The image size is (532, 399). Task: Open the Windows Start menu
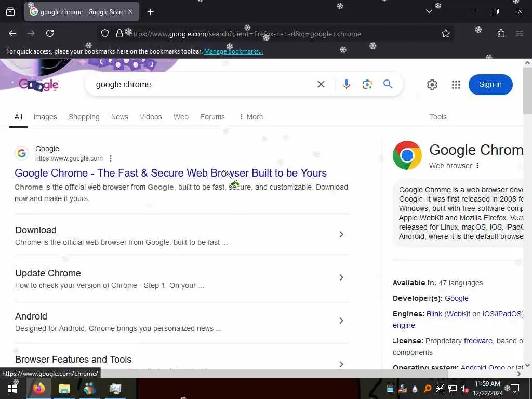(x=13, y=389)
